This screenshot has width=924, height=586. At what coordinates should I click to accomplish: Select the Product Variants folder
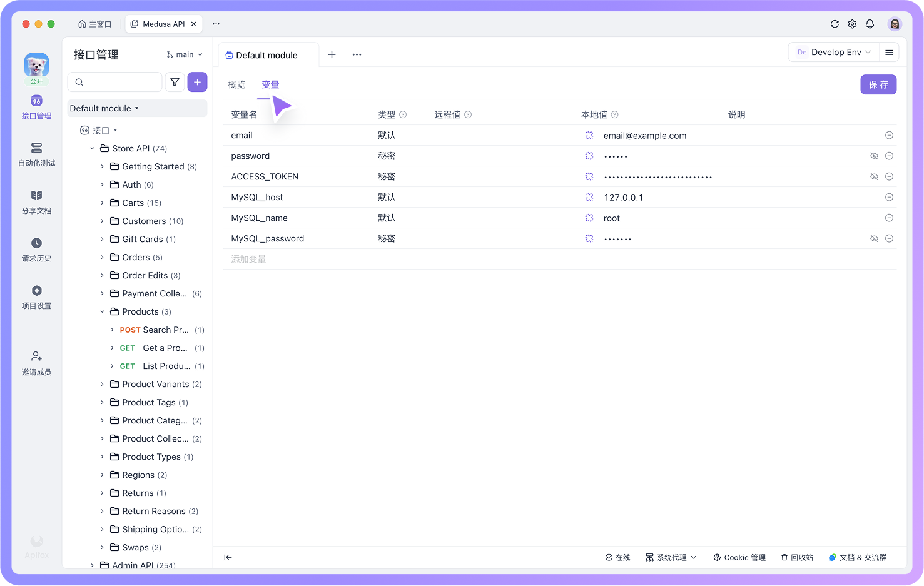click(x=155, y=384)
